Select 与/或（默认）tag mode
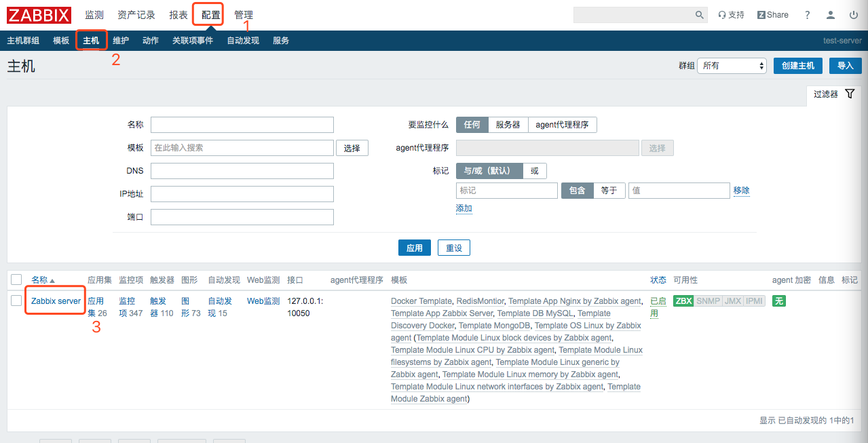The width and height of the screenshot is (868, 443). (489, 171)
